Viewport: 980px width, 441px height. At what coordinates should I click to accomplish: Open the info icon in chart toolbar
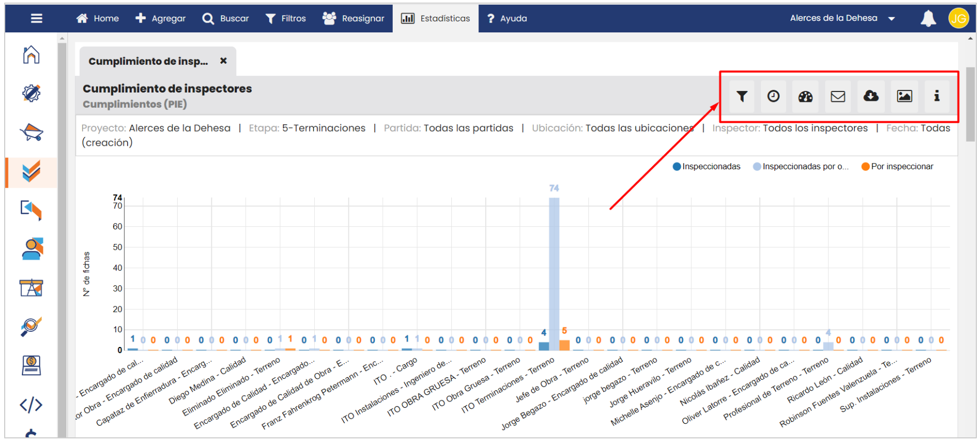(937, 96)
